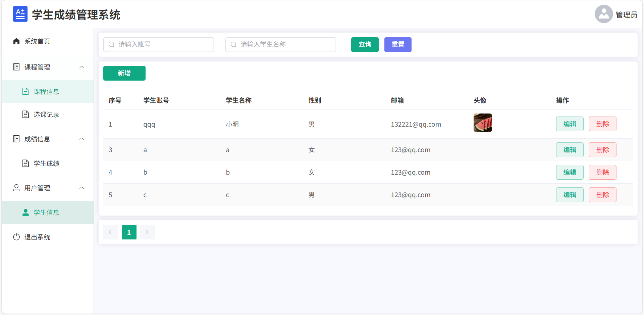
Task: Click the document icon next to 学生成绩
Action: [26, 163]
